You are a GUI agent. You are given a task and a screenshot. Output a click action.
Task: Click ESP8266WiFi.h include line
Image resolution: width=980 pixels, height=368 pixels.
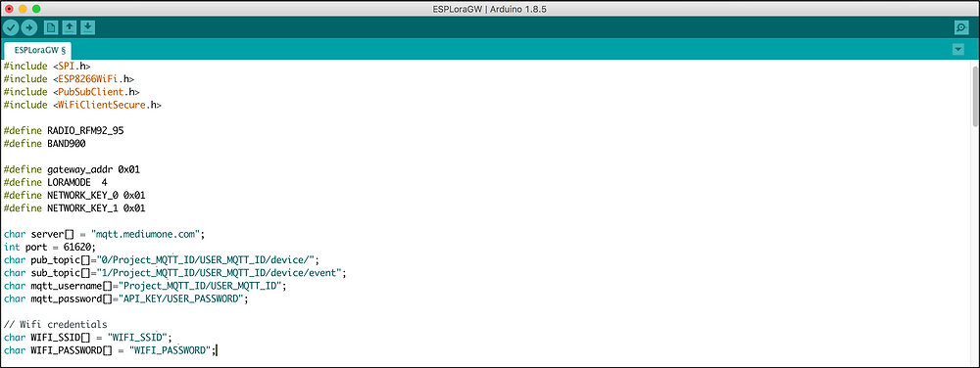[x=70, y=78]
